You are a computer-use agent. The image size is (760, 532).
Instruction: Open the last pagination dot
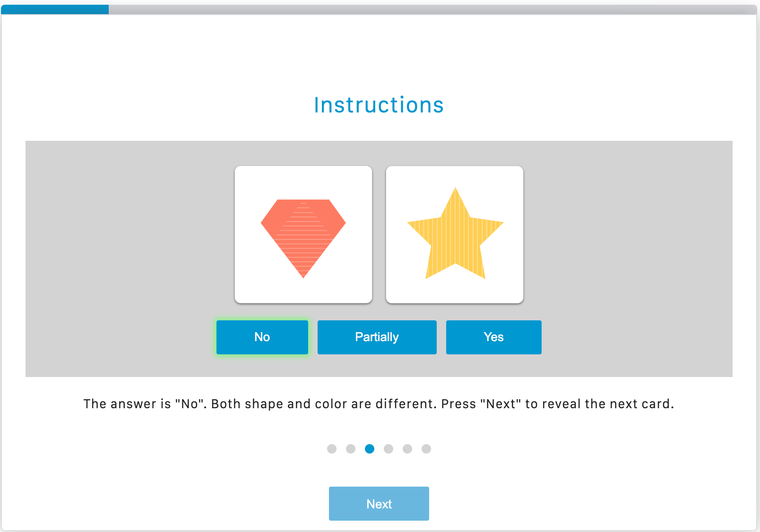[x=426, y=449]
